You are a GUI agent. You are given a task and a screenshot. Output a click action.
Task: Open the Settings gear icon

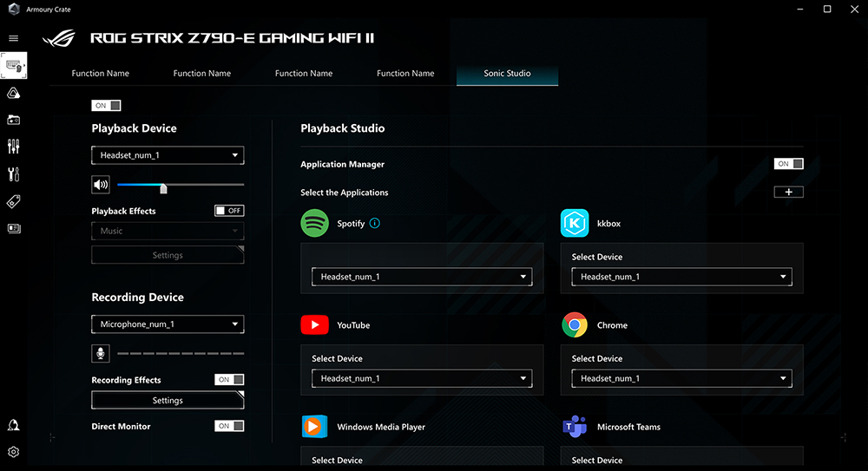click(13, 452)
